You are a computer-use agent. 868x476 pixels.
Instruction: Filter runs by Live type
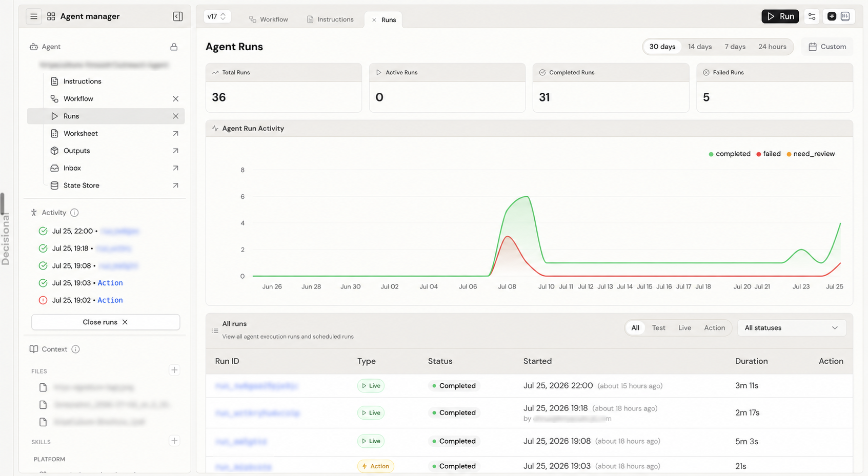pyautogui.click(x=684, y=328)
